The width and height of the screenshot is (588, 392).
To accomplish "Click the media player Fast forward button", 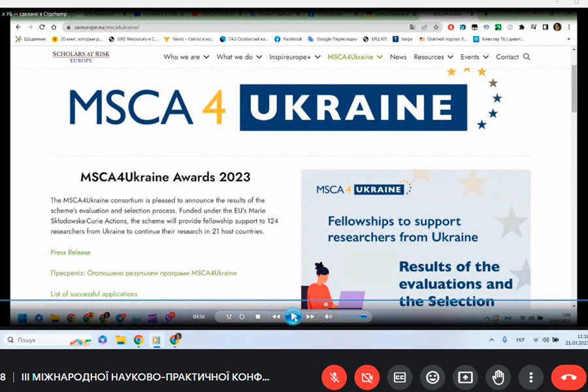I will [x=310, y=317].
